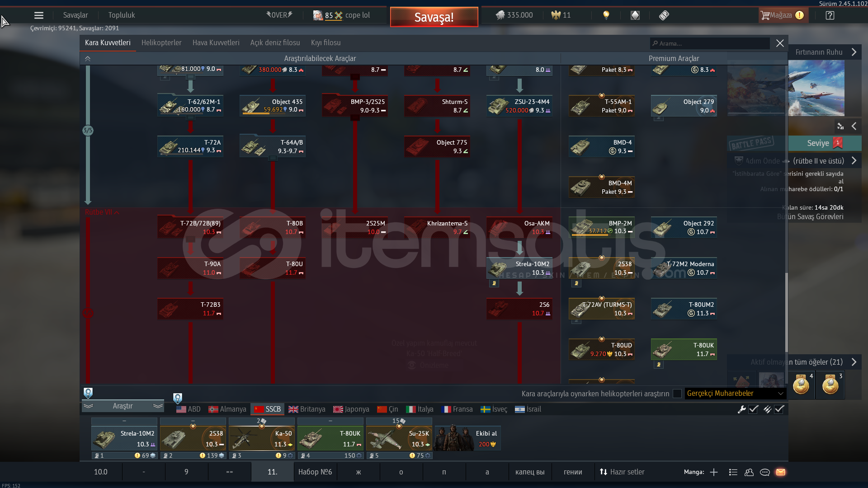Select the T-72B3 locked vehicle card
Viewport: 868px width, 488px height.
click(190, 309)
